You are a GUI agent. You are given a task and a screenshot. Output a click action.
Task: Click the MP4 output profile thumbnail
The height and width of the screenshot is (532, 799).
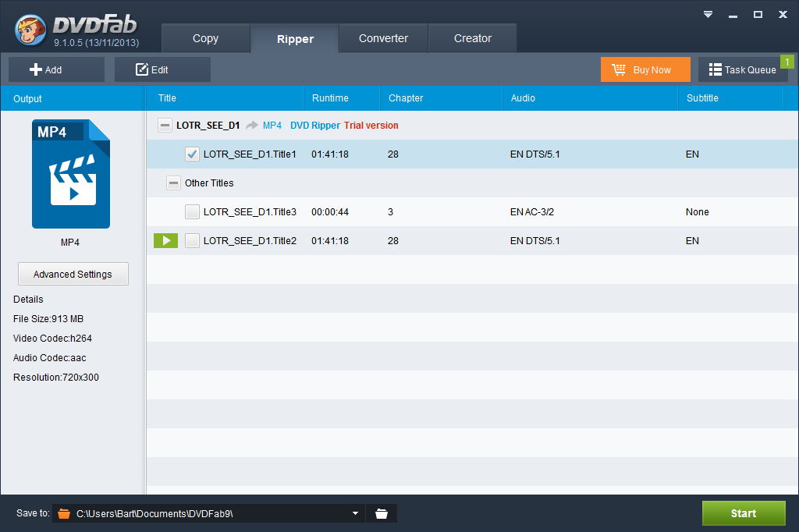pyautogui.click(x=71, y=174)
